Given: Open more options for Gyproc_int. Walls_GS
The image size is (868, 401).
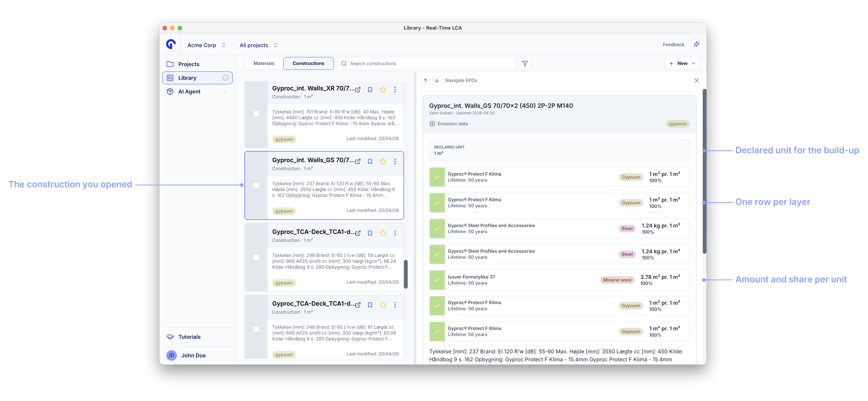Looking at the screenshot, I should tap(395, 161).
